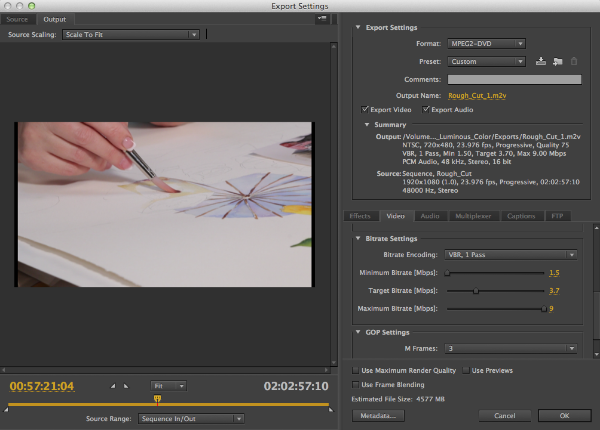This screenshot has height=430, width=600.
Task: Click in the Comments input field
Action: [x=514, y=79]
